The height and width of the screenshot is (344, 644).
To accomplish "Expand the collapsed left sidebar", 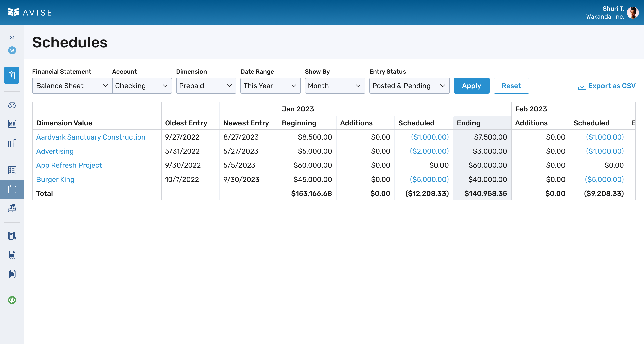I will coord(11,37).
